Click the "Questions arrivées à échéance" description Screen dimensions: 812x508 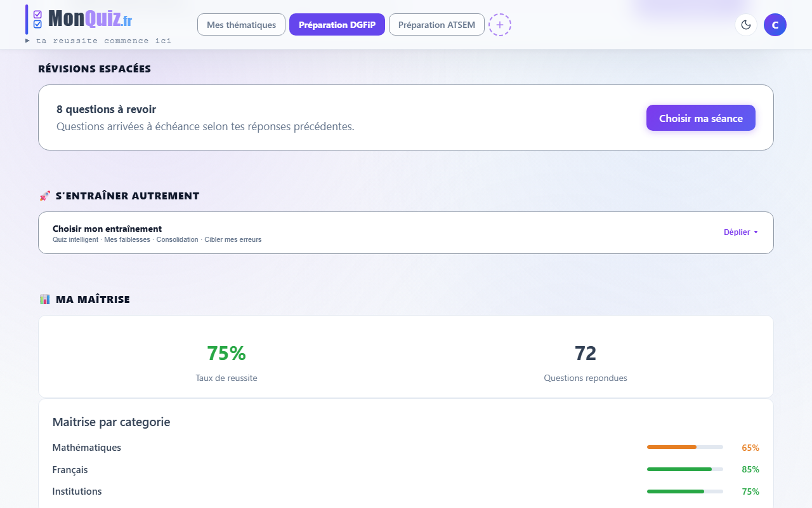click(x=206, y=126)
